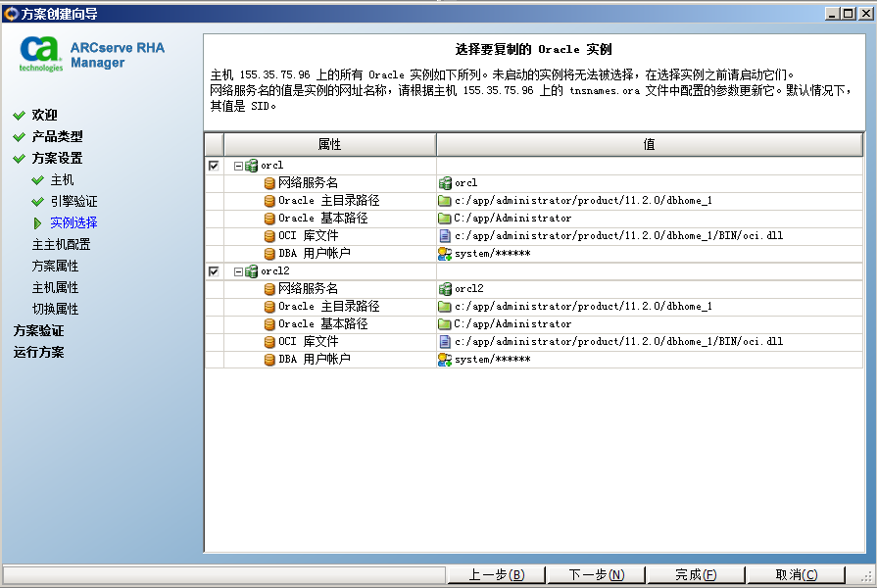Click the file icon of orcl's oci.dll value

pos(445,235)
